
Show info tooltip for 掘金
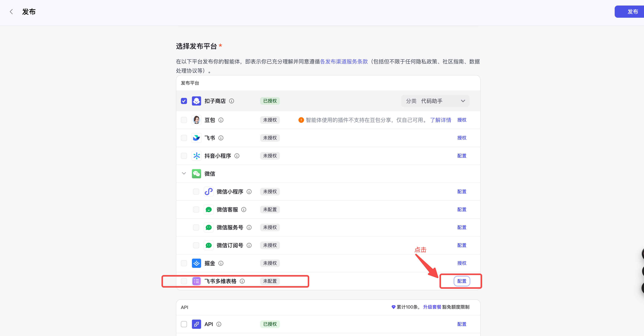(221, 263)
